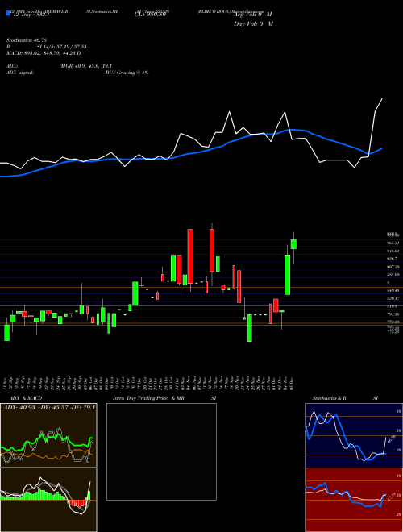The width and height of the screenshot is (403, 532).
Task: Click the 'ADX: 40.93 +DY: 45.57 -DY: 19.1' header
Action: [49, 408]
